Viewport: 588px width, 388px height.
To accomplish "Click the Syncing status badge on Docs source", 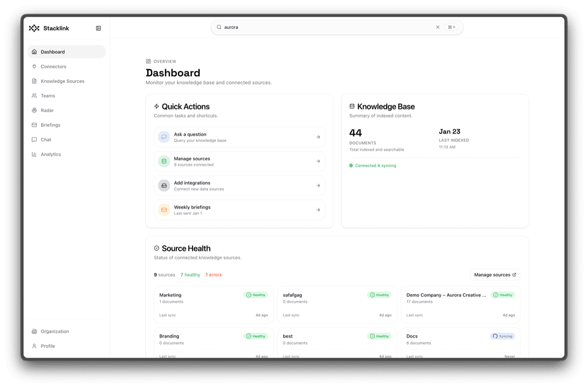I will 502,336.
